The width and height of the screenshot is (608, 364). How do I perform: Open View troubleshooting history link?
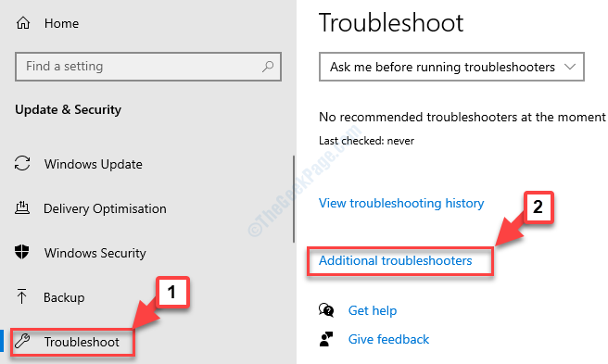click(x=401, y=203)
